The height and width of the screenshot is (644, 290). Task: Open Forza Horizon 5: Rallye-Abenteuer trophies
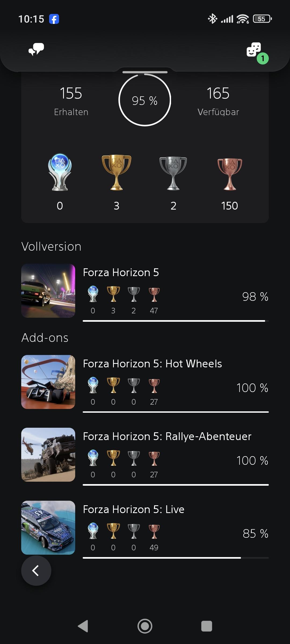tap(167, 437)
